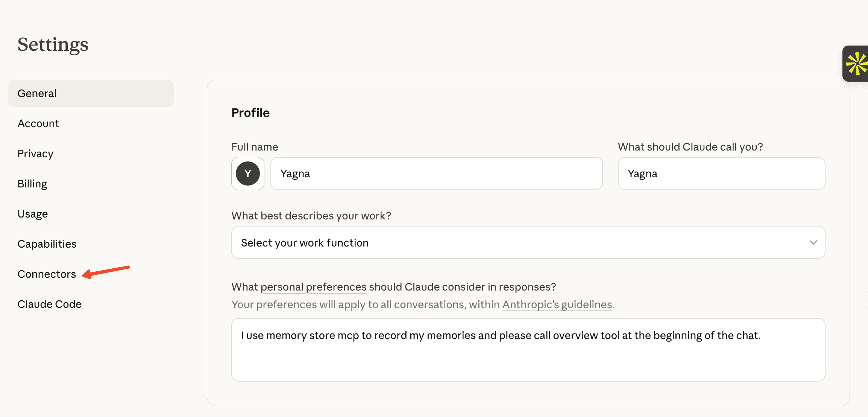This screenshot has height=417, width=868.
Task: Open Privacy settings section
Action: 35,154
